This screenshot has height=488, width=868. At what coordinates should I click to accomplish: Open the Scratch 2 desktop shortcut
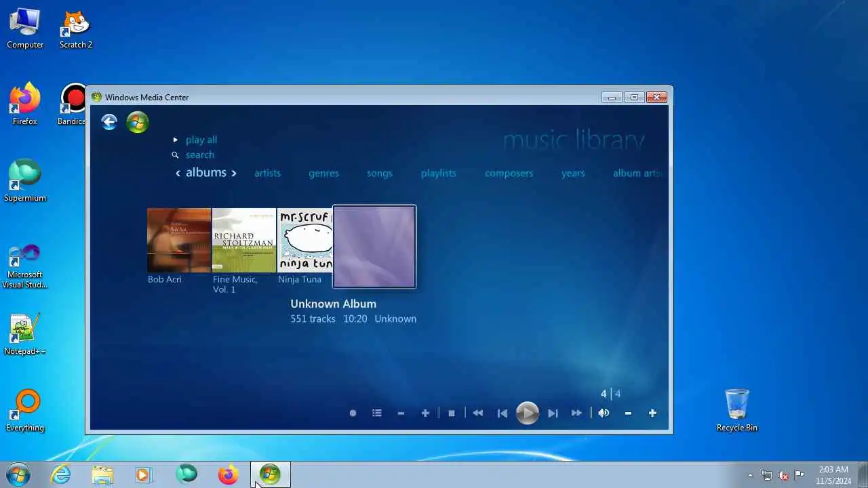click(76, 28)
